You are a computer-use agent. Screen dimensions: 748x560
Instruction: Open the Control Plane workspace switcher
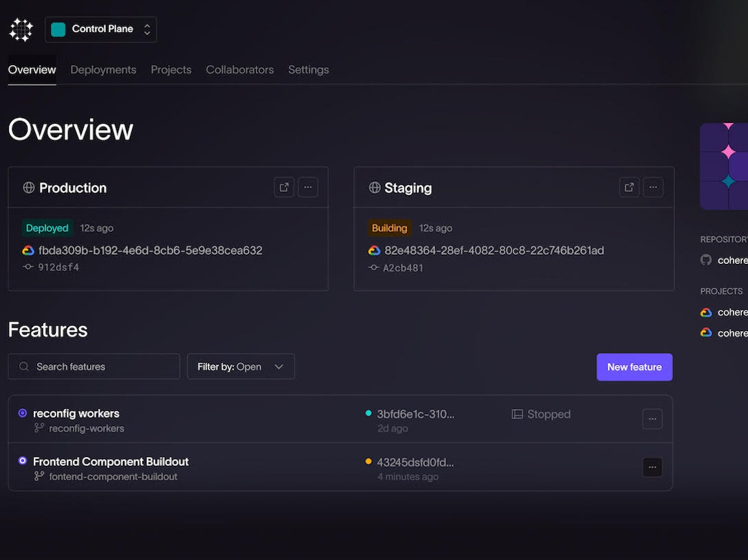[101, 30]
